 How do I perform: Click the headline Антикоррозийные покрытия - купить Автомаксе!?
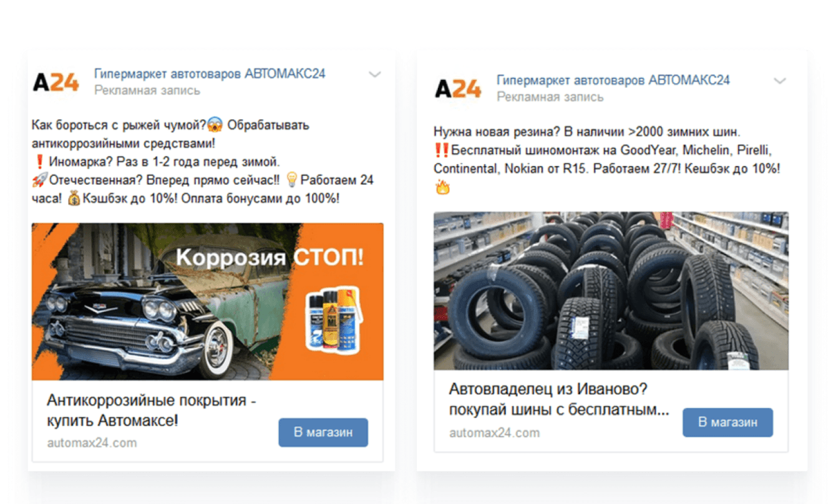(x=152, y=410)
